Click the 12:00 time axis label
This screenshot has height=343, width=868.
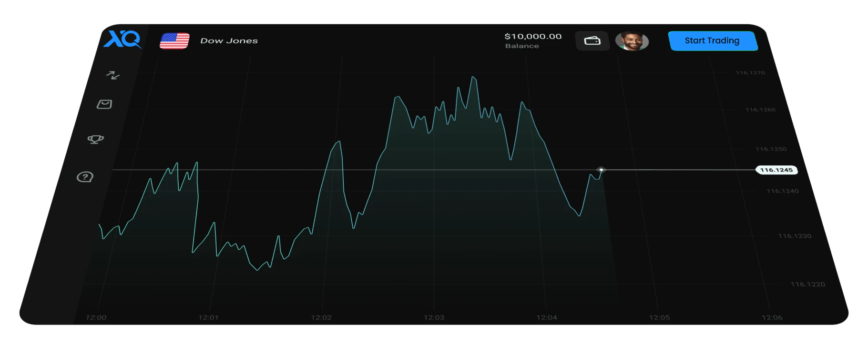(96, 317)
